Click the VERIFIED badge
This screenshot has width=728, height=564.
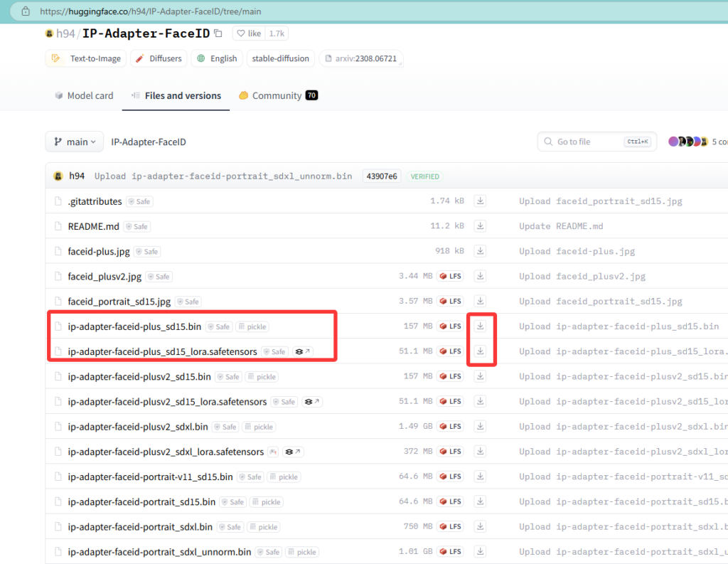coord(424,176)
